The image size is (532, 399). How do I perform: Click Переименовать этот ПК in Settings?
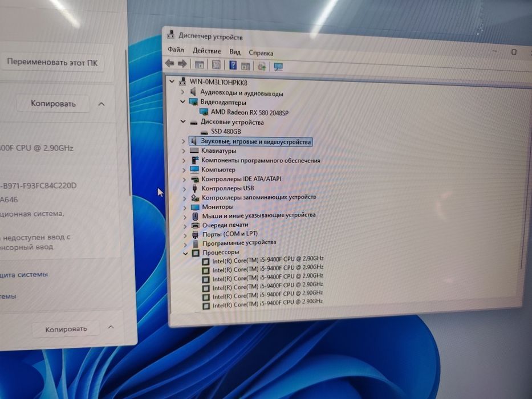[52, 63]
